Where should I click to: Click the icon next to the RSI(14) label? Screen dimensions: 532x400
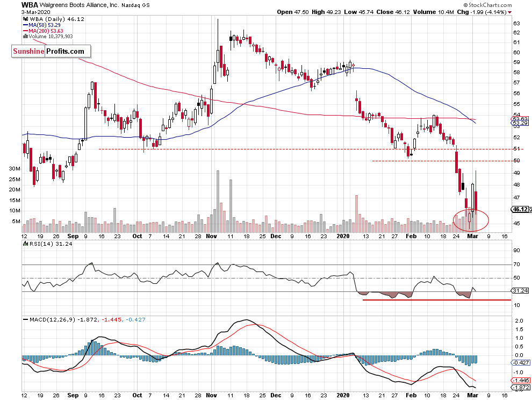[25, 244]
